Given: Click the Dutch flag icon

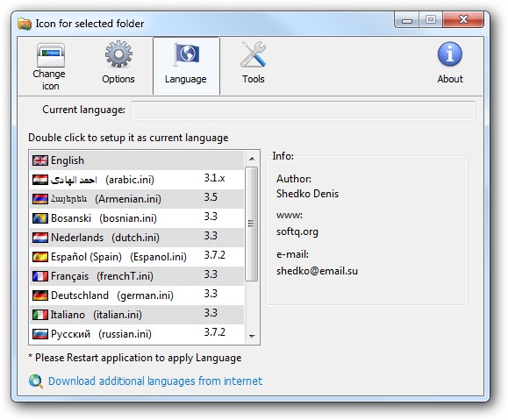Looking at the screenshot, I should click(40, 238).
